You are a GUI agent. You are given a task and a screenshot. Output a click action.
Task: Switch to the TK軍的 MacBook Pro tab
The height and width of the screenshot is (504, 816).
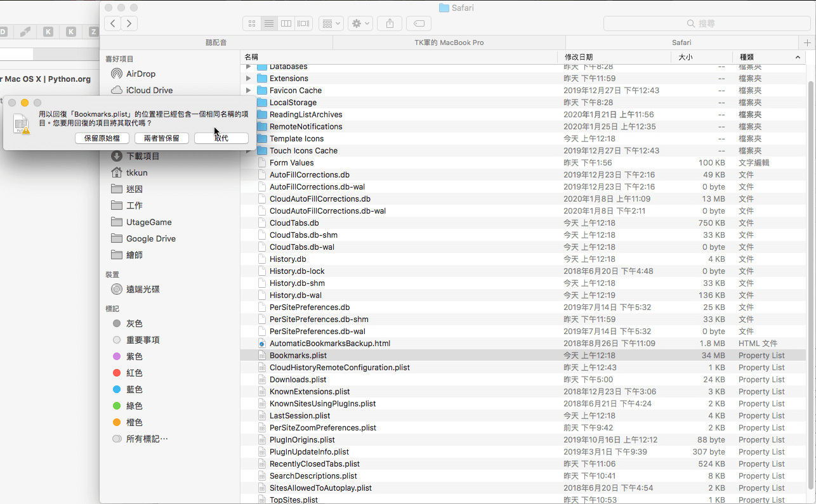point(449,42)
